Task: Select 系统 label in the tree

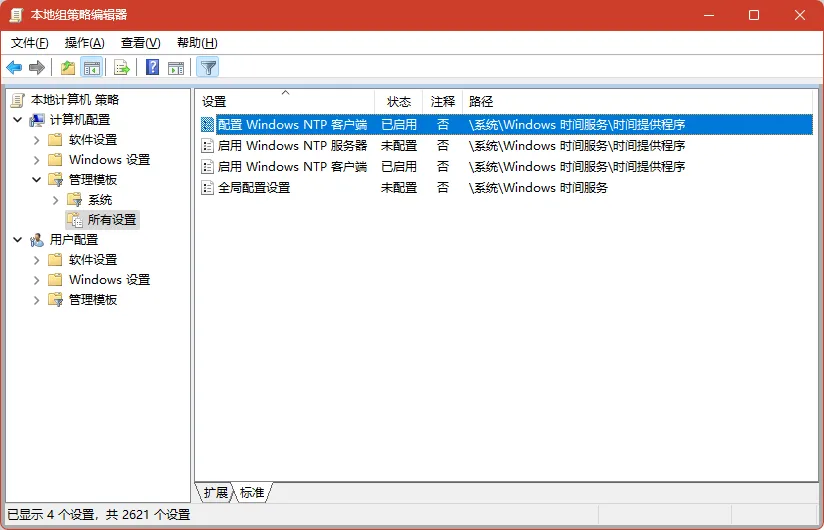Action: click(100, 200)
